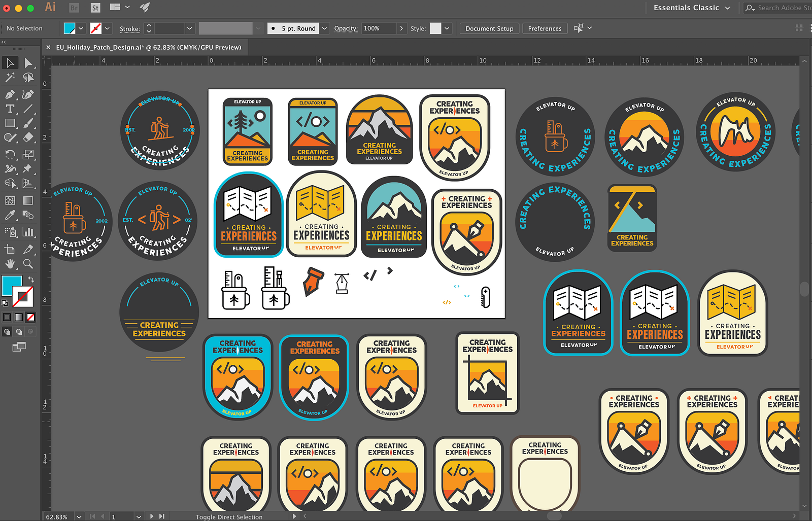Open the control bar fill color dropdown

pyautogui.click(x=81, y=28)
